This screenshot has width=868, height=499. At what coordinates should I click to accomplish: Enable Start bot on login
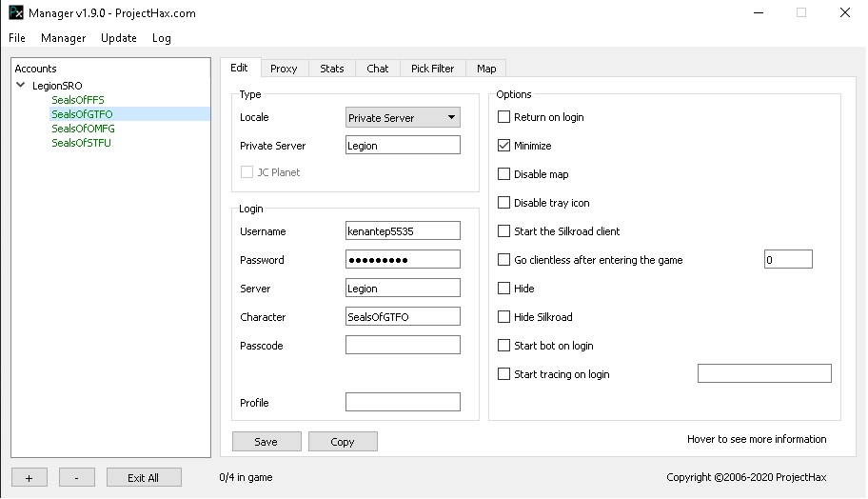pos(504,346)
